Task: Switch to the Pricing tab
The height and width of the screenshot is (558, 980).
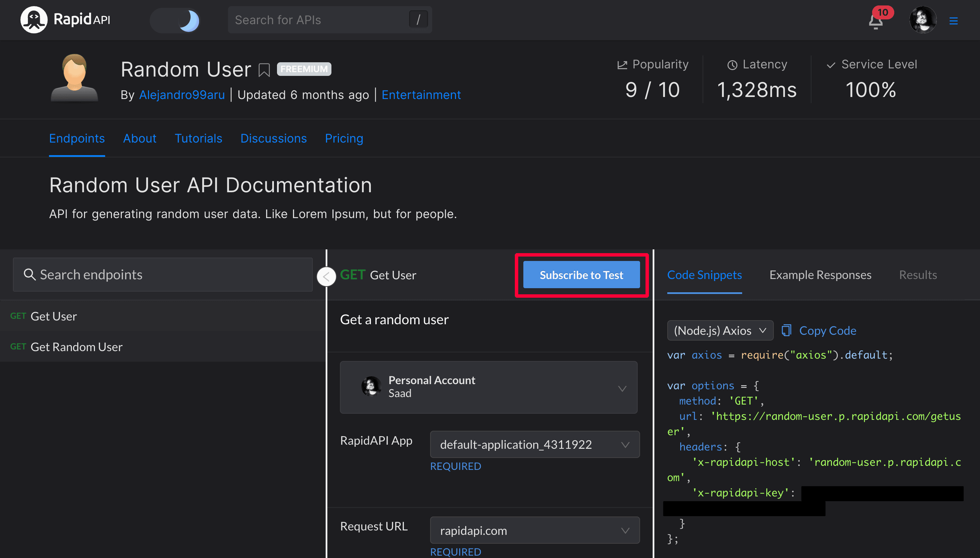Action: pyautogui.click(x=344, y=139)
